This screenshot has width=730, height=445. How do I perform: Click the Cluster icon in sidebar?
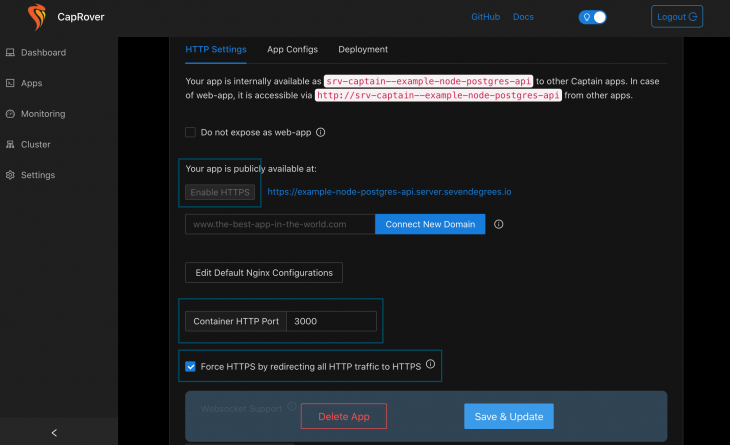(x=10, y=145)
